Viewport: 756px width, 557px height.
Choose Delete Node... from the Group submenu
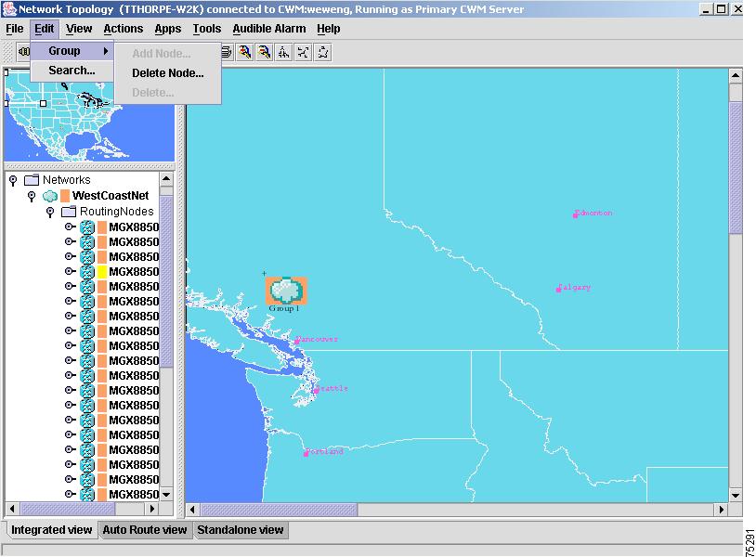[x=168, y=73]
